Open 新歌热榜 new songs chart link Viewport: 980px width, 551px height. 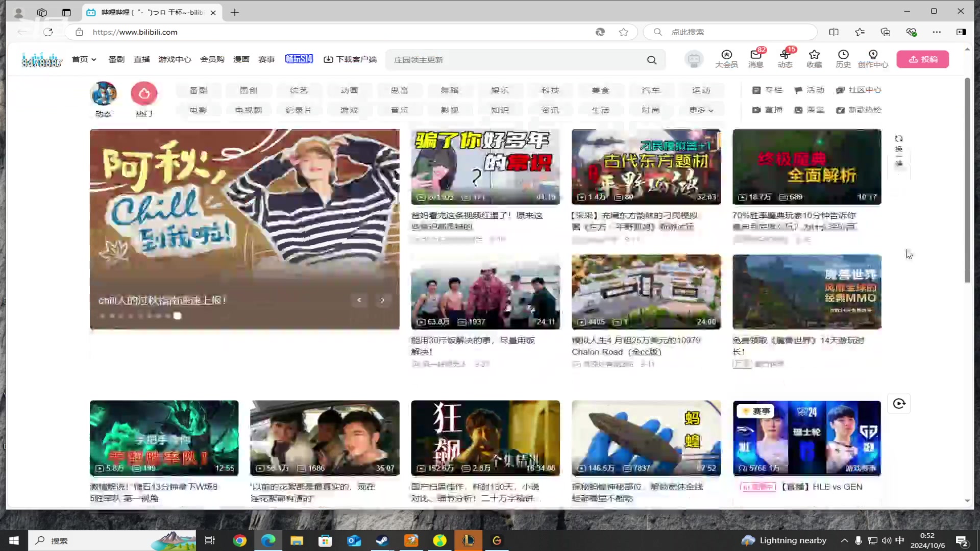click(x=859, y=110)
